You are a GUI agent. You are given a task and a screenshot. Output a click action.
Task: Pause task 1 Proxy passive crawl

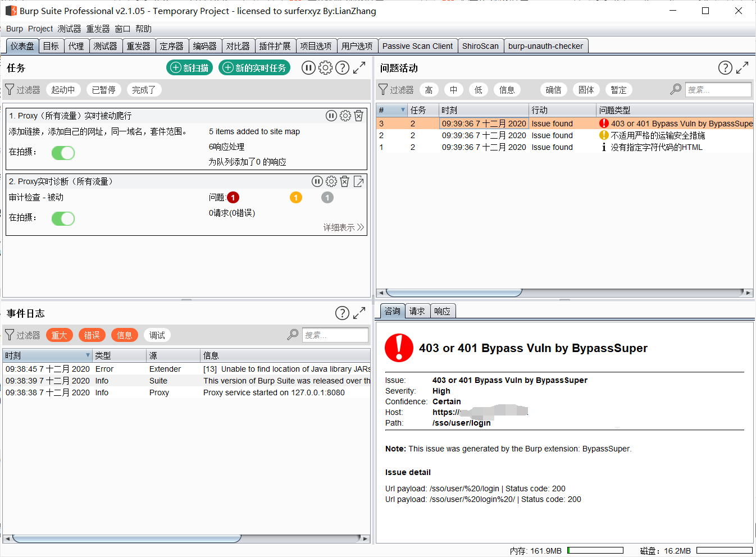click(x=331, y=116)
